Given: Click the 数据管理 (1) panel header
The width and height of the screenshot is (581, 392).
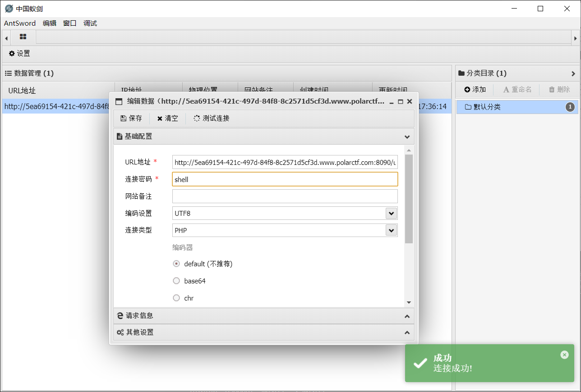Looking at the screenshot, I should (x=227, y=73).
